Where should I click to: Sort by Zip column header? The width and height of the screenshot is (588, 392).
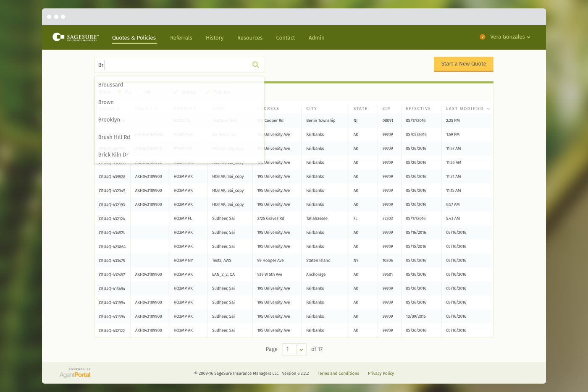[x=386, y=109]
